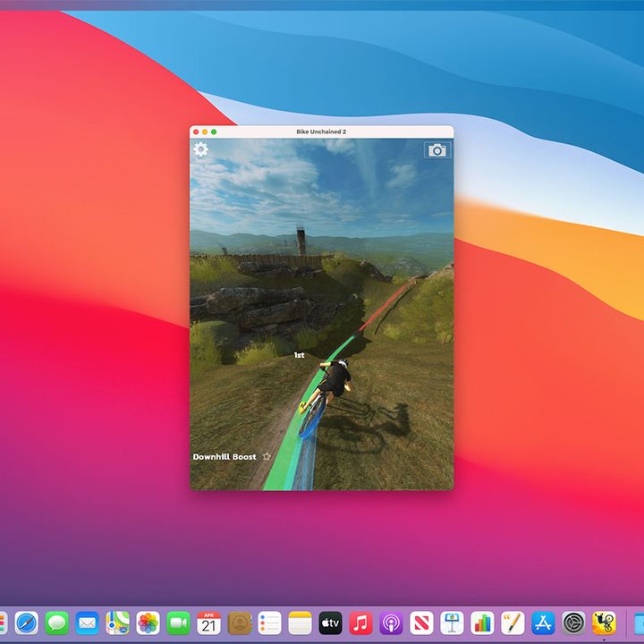
Task: Open Numbers from the Dock
Action: [483, 623]
